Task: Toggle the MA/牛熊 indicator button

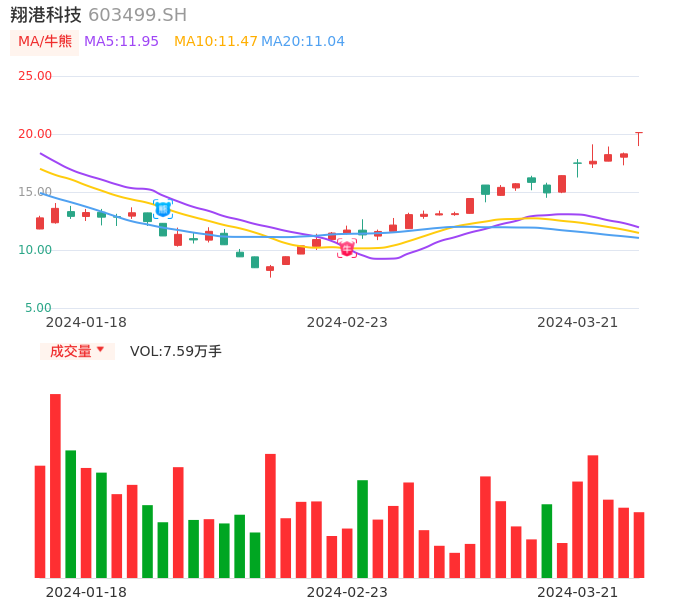Action: click(x=45, y=42)
